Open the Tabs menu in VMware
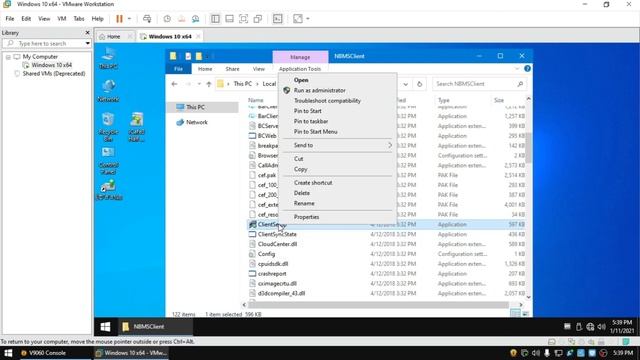640x360 pixels. 79,19
